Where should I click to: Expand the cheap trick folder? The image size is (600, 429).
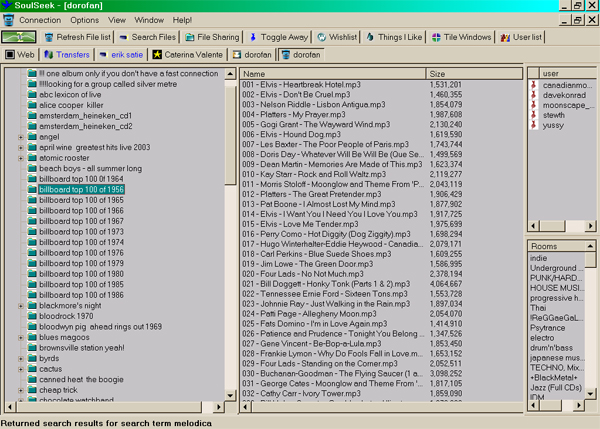[x=21, y=390]
